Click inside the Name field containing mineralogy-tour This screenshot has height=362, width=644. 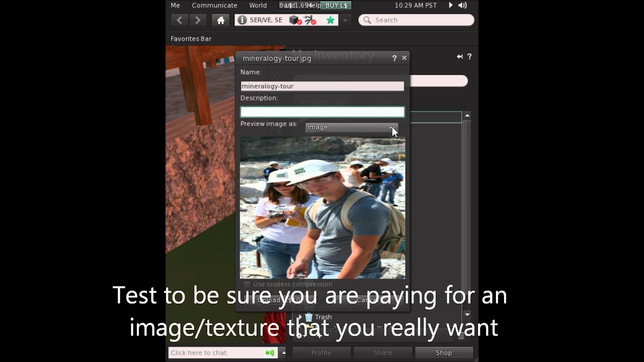click(x=323, y=86)
